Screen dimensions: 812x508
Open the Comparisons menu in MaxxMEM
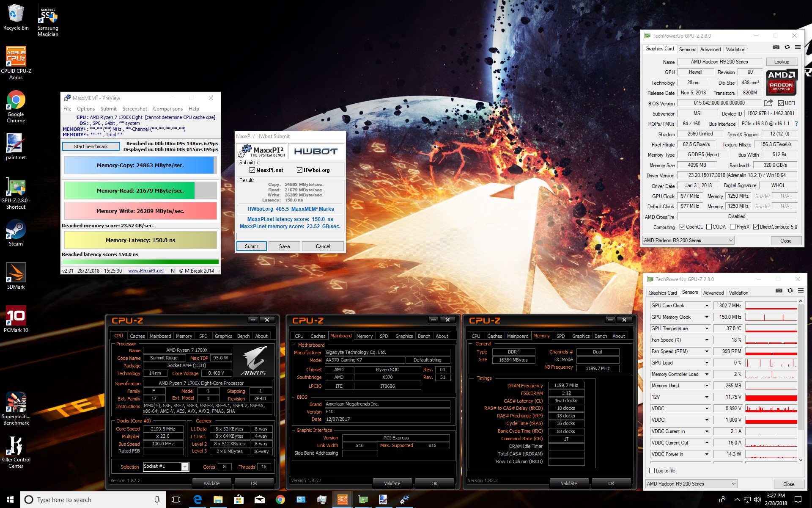coord(167,109)
